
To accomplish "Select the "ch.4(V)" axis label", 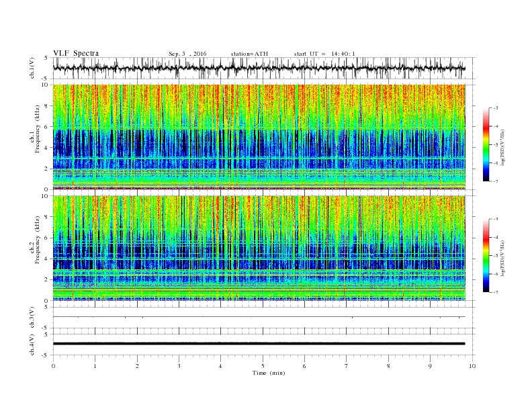I will pyautogui.click(x=32, y=345).
